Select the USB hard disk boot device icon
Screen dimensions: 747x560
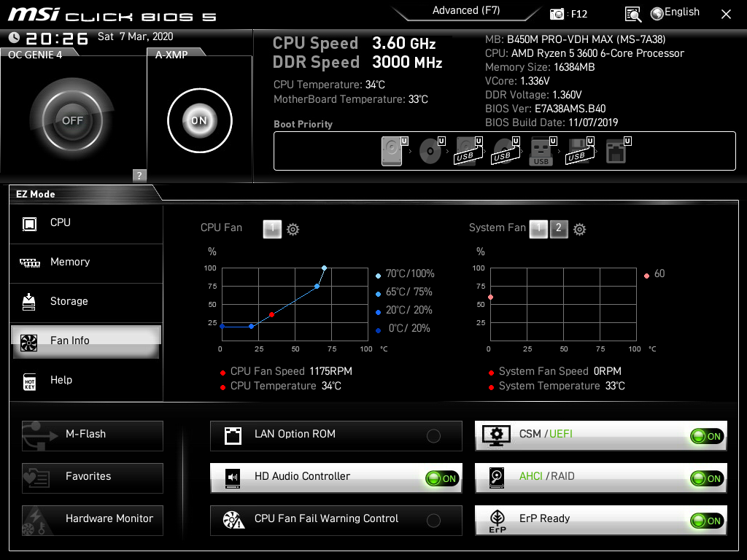point(467,152)
